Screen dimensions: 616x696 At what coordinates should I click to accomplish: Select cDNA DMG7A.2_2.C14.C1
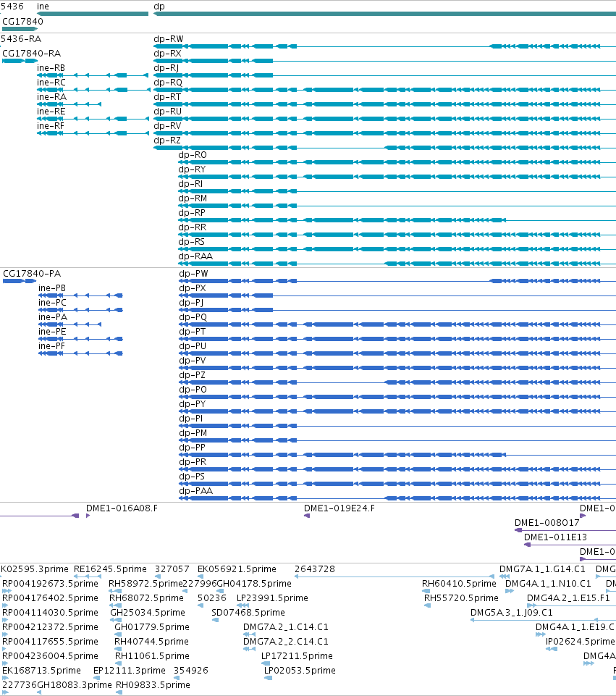pyautogui.click(x=286, y=642)
